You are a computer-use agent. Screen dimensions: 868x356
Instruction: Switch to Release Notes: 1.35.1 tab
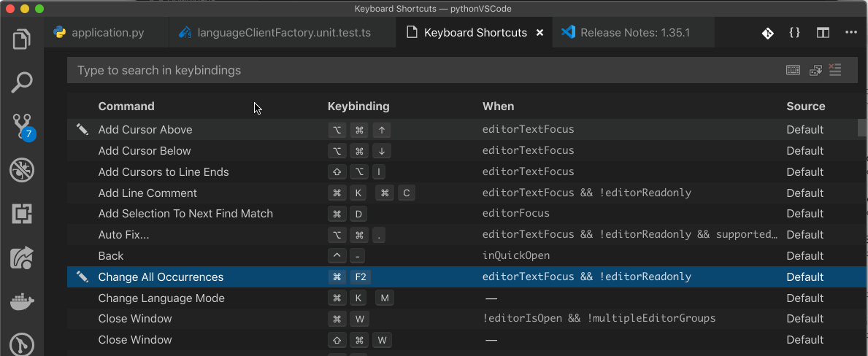[633, 33]
